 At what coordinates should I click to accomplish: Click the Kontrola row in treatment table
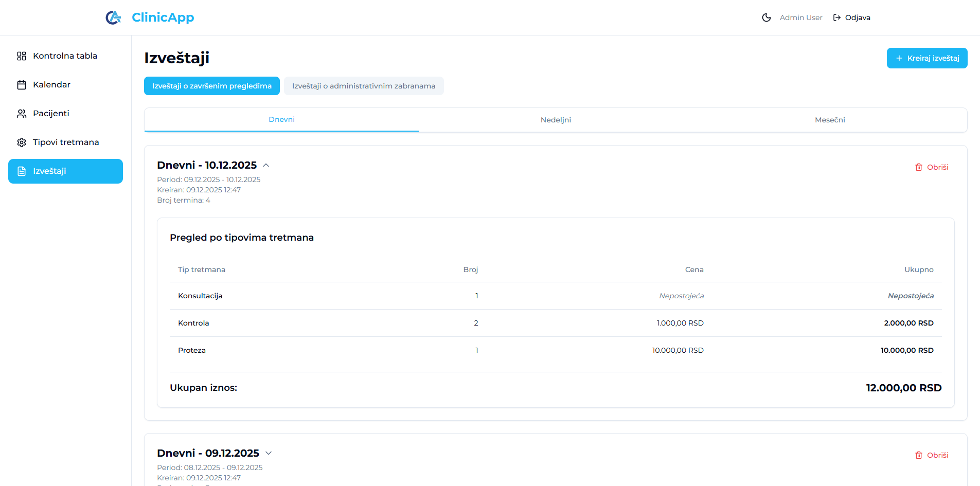(556, 323)
